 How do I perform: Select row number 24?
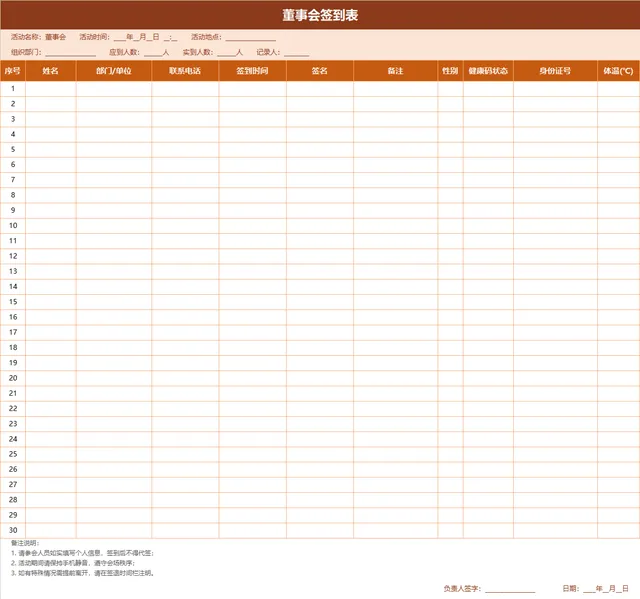pos(13,439)
